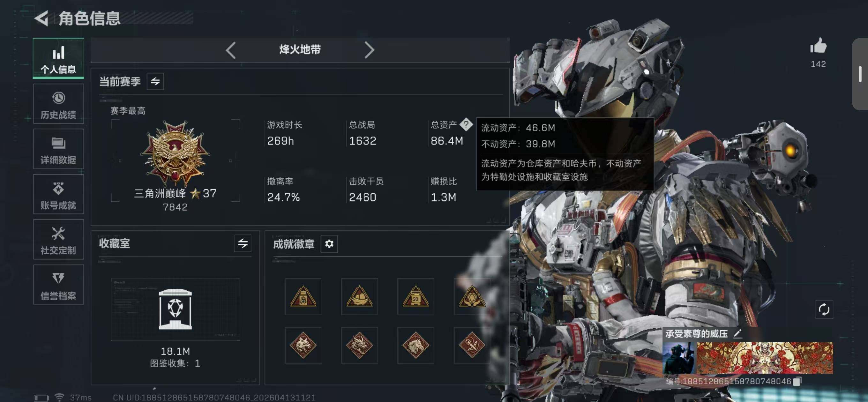The width and height of the screenshot is (868, 402).
Task: Go back using the 角色信息 arrow
Action: (x=42, y=18)
